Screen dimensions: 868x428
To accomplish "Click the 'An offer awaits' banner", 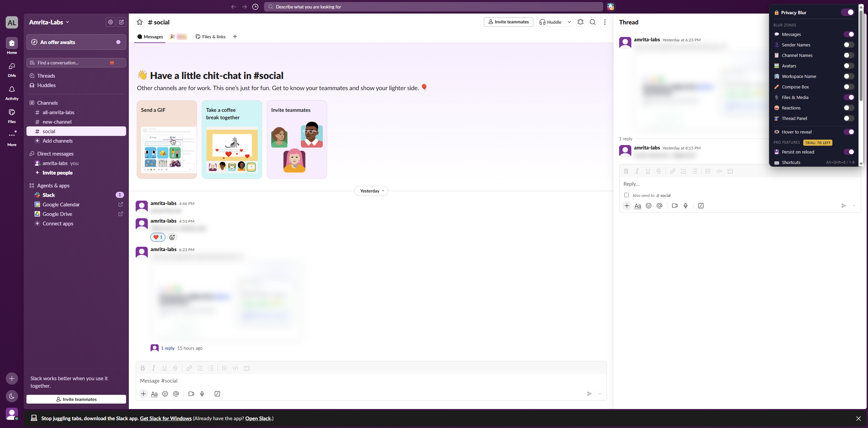I will click(76, 42).
